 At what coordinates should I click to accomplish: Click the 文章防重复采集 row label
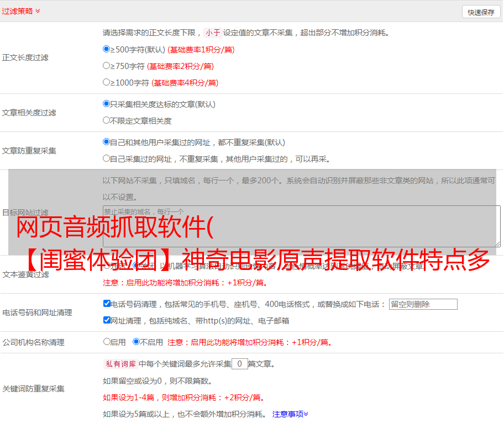click(x=29, y=151)
